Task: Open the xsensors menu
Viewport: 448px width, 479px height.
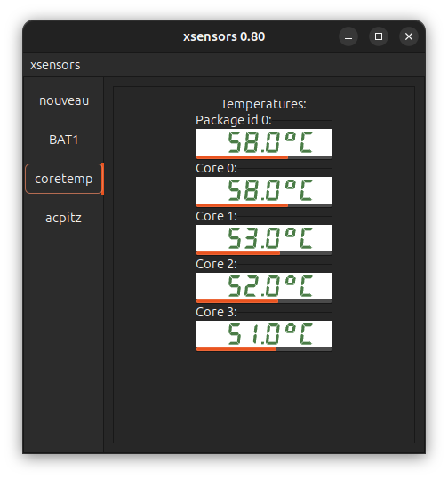Action: click(x=55, y=65)
